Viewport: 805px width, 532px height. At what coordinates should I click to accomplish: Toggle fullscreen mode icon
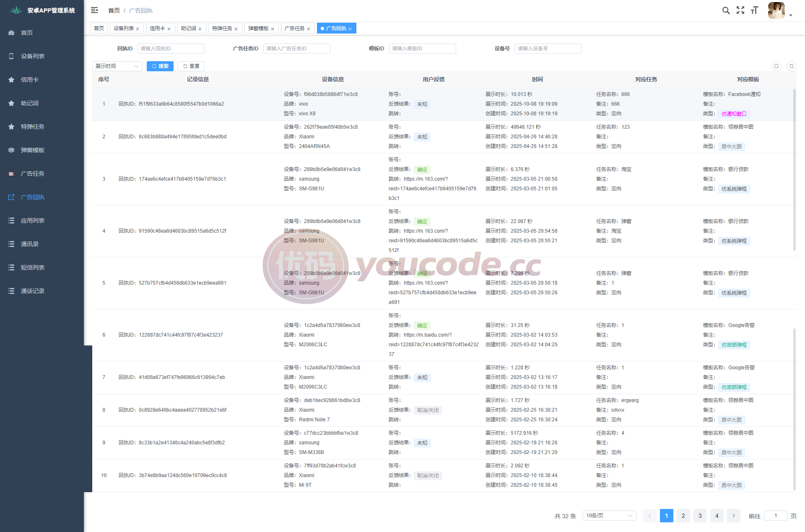pos(740,10)
